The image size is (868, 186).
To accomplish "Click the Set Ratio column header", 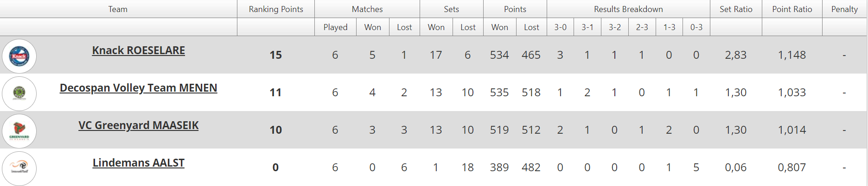I will point(736,9).
